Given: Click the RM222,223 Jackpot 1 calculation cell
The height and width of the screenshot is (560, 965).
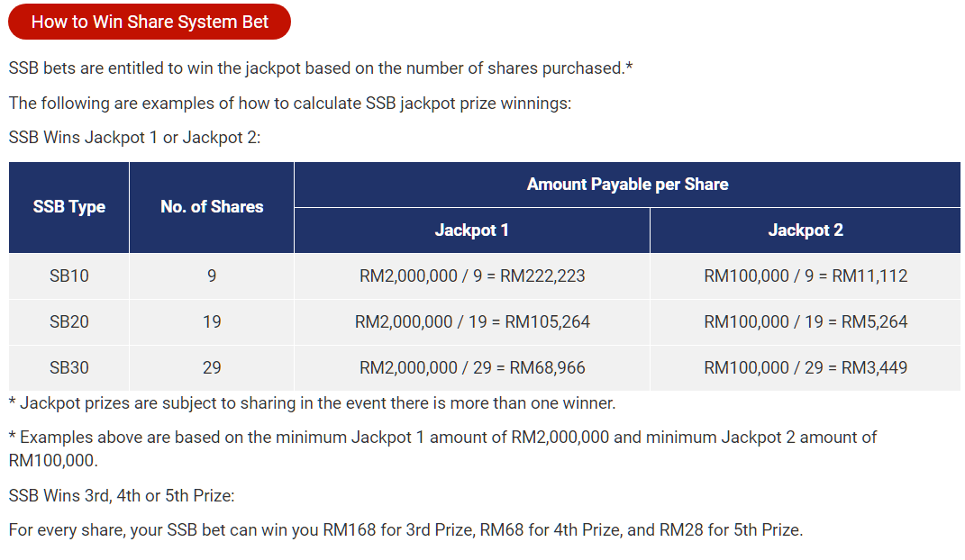Looking at the screenshot, I should 472,276.
